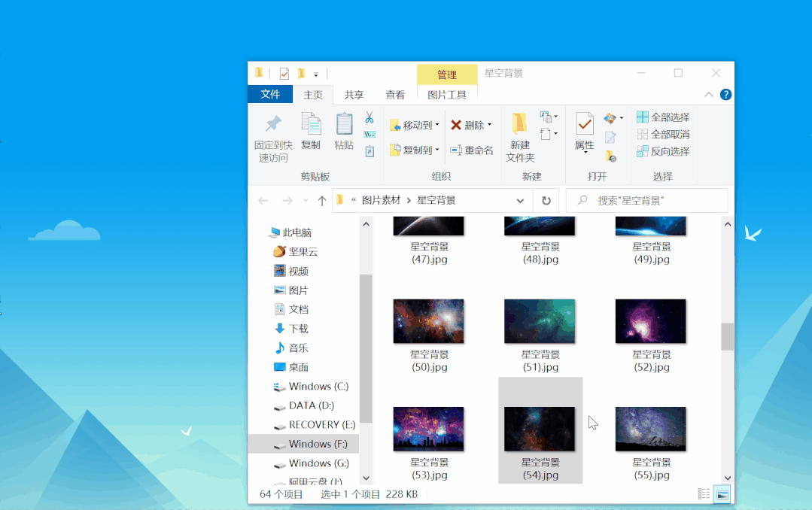Open the New item dropdown in 新建 group
The height and width of the screenshot is (510, 812).
point(549,117)
